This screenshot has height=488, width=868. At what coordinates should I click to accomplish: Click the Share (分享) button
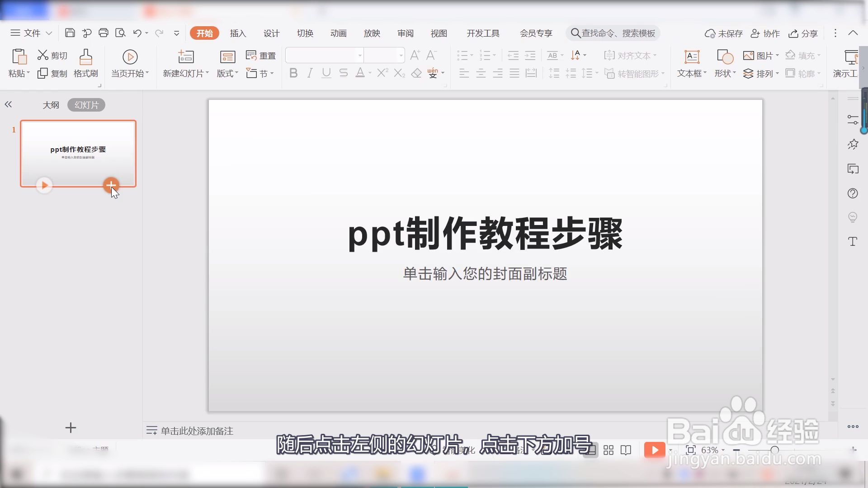803,33
